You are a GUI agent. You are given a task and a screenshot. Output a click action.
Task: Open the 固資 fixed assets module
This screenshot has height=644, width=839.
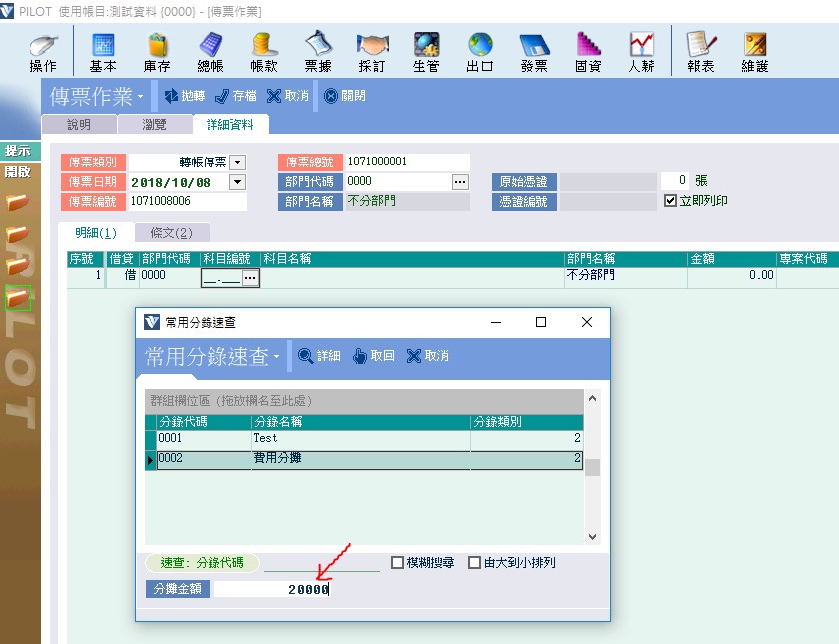tap(588, 53)
